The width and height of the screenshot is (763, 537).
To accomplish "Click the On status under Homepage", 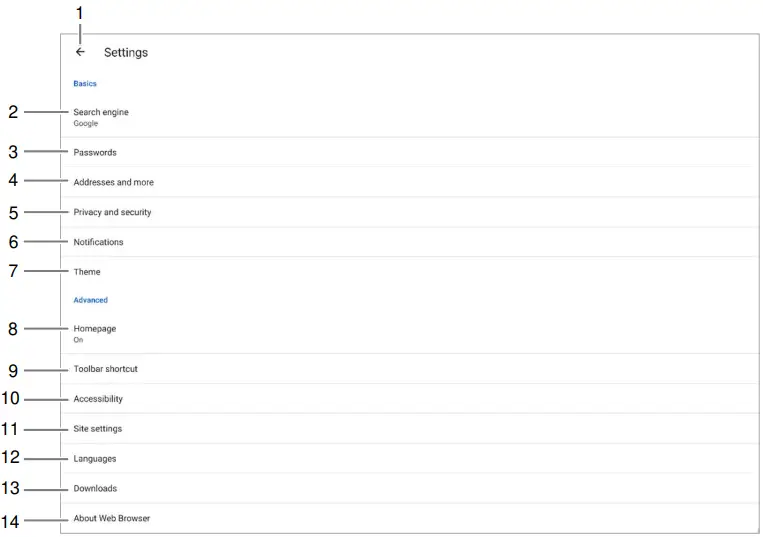I will click(x=78, y=340).
